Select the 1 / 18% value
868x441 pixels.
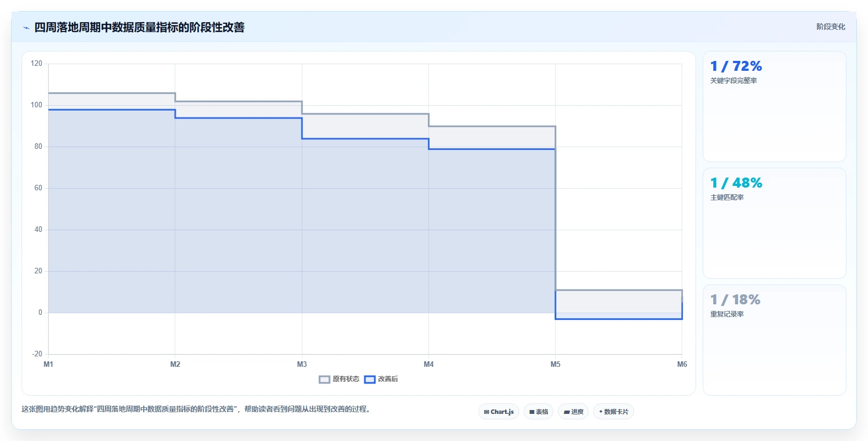click(x=735, y=300)
